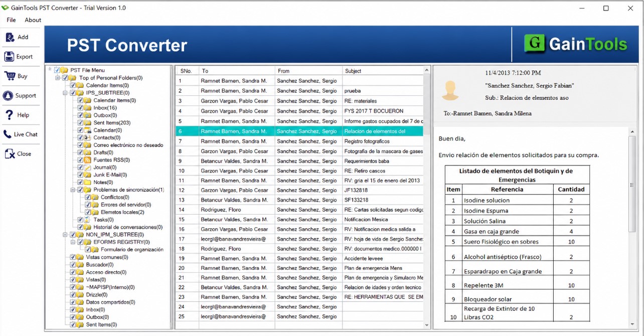Click the Help button
Image resolution: width=644 pixels, height=336 pixels.
(x=20, y=115)
